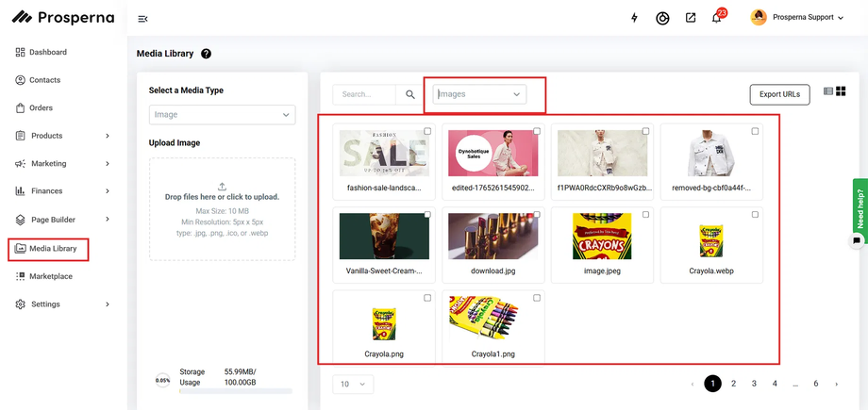Click the Contacts person icon in sidebar
Image resolution: width=868 pixels, height=410 pixels.
(x=21, y=80)
